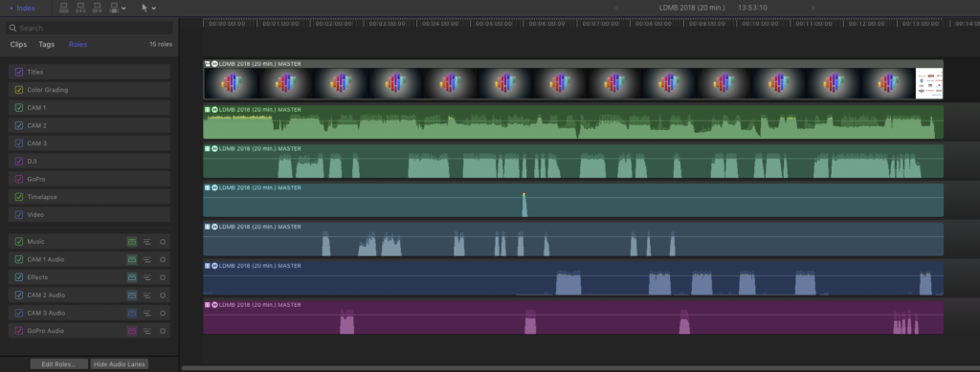Toggle the Effects role lane icon

pyautogui.click(x=131, y=277)
